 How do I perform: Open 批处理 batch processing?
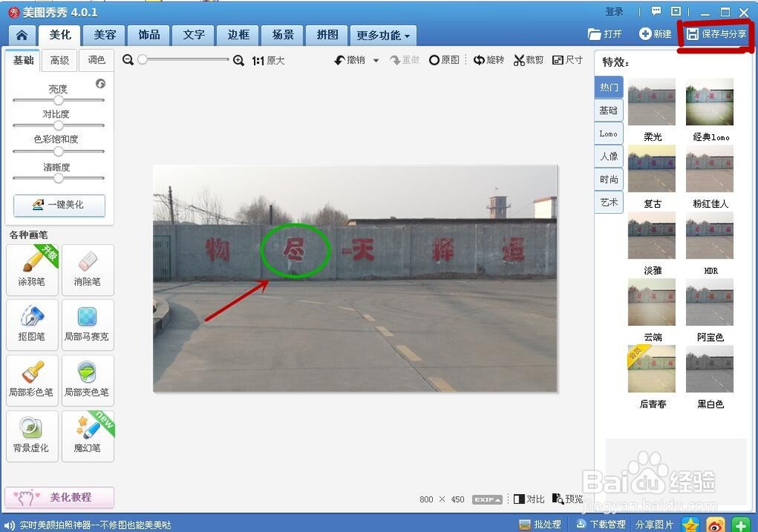[x=540, y=524]
